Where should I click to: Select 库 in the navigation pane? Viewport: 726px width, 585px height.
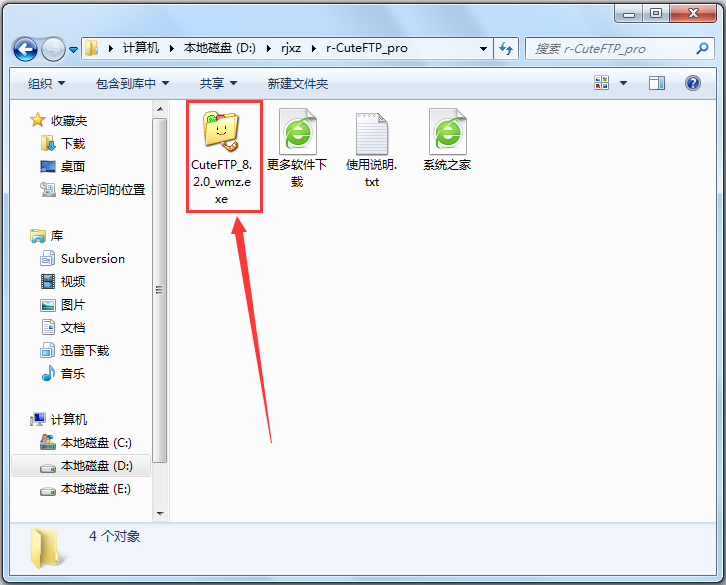pyautogui.click(x=56, y=236)
